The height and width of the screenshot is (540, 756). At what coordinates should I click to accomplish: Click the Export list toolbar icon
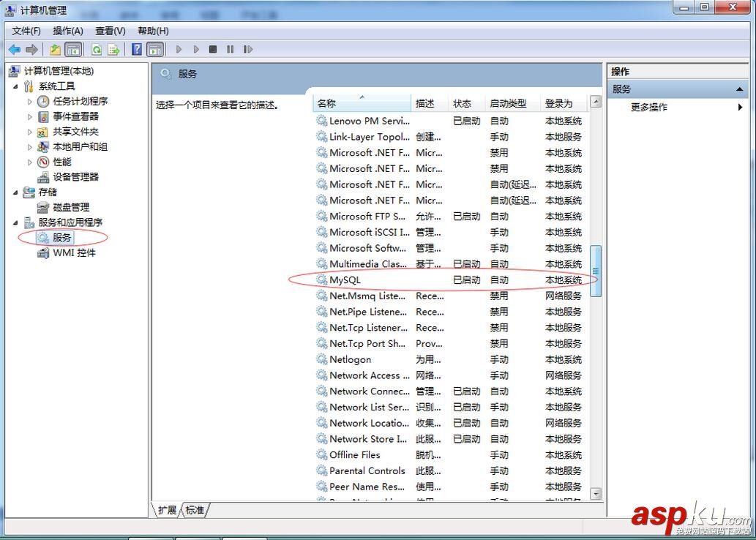pyautogui.click(x=113, y=49)
